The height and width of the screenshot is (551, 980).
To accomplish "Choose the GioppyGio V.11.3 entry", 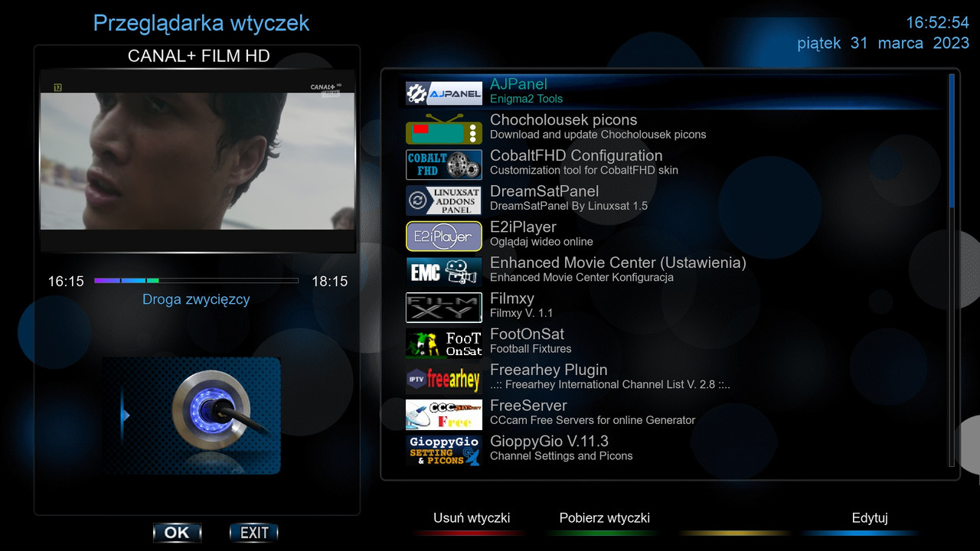I will (549, 442).
